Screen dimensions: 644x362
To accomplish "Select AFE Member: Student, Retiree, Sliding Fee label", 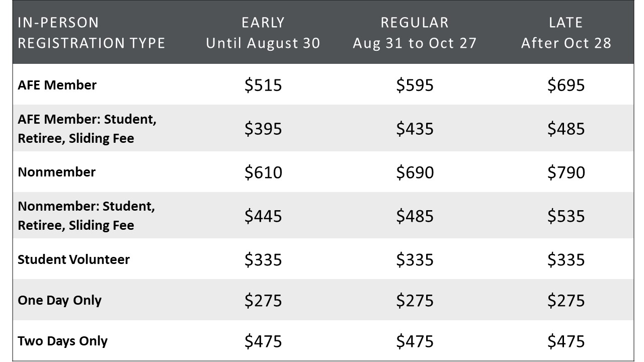I will click(87, 129).
